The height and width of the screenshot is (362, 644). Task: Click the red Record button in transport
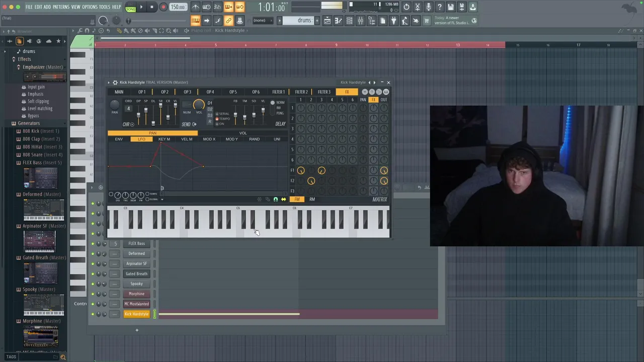pos(163,7)
